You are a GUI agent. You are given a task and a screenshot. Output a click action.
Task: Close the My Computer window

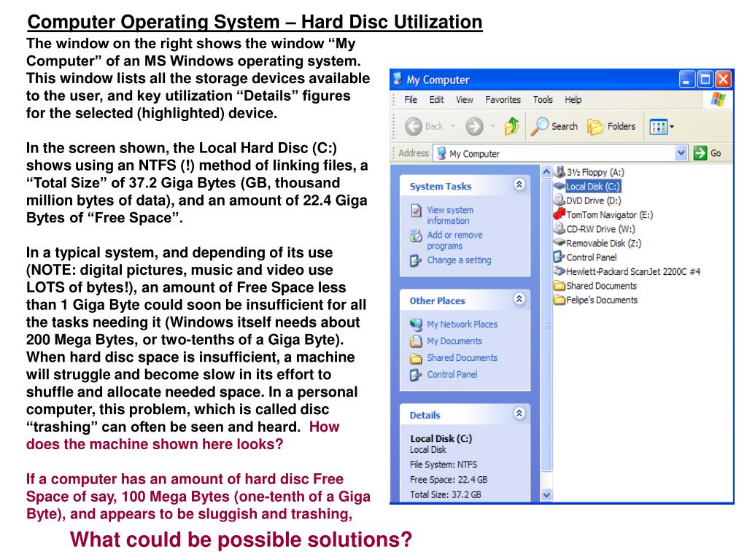pyautogui.click(x=723, y=79)
